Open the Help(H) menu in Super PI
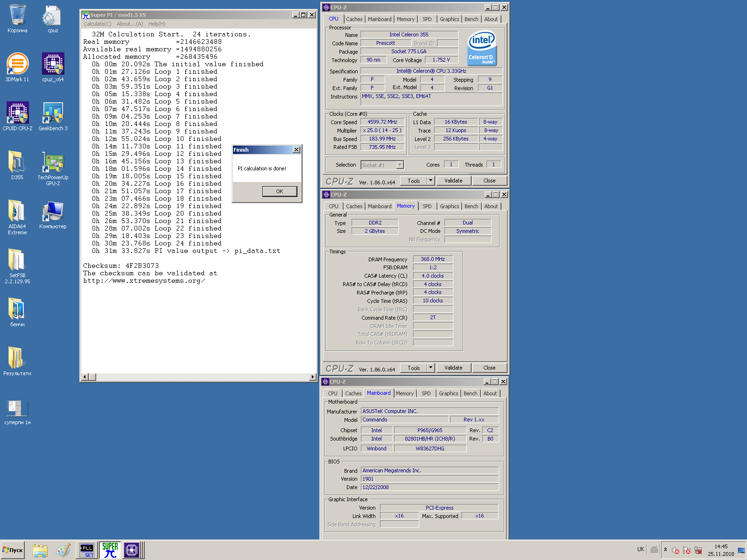The width and height of the screenshot is (747, 560). tap(157, 24)
